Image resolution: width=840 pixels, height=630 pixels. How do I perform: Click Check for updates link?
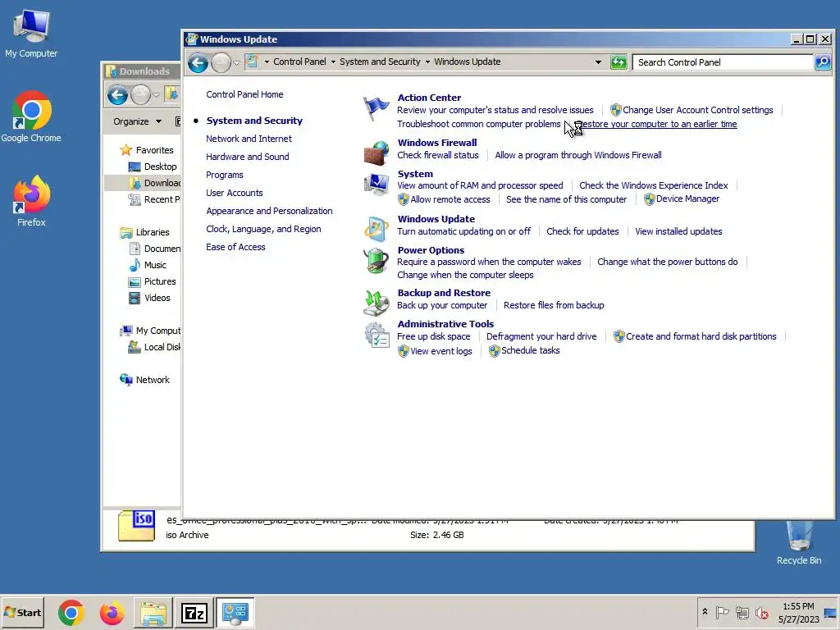(582, 231)
